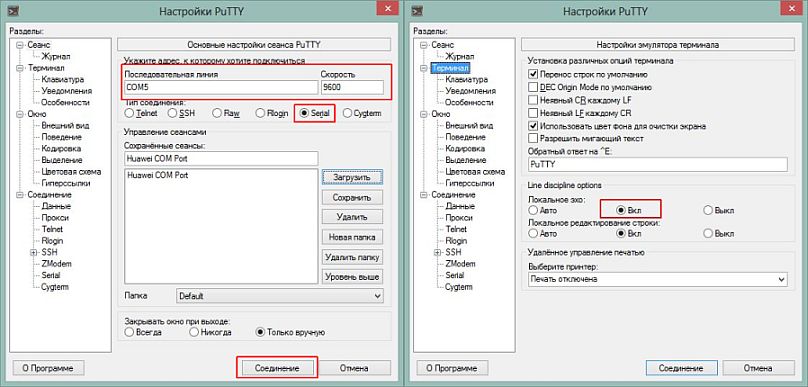
Task: Choose 'Всегда' close-window option
Action: 129,332
